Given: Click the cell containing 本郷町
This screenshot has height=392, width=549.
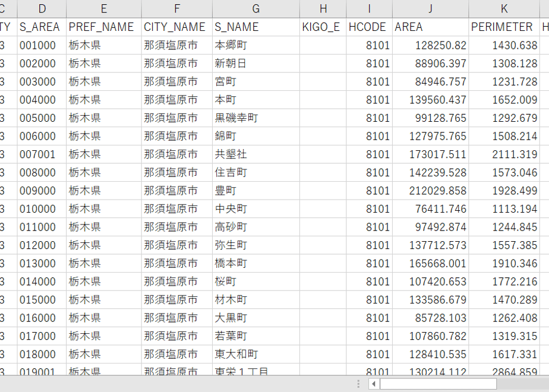Looking at the screenshot, I should coord(256,45).
